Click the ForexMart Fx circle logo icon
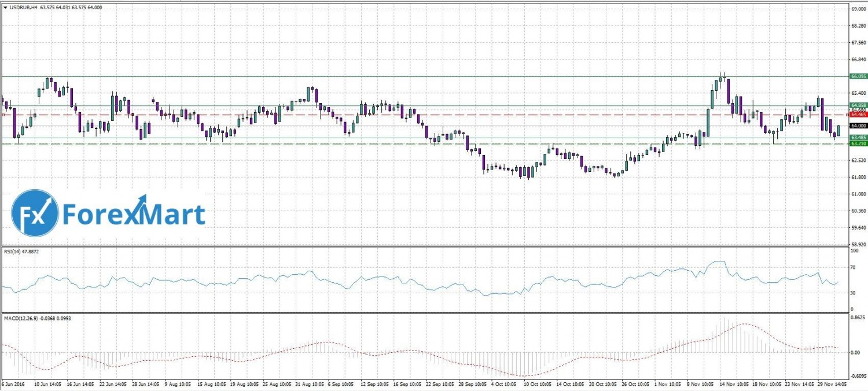 [x=35, y=213]
